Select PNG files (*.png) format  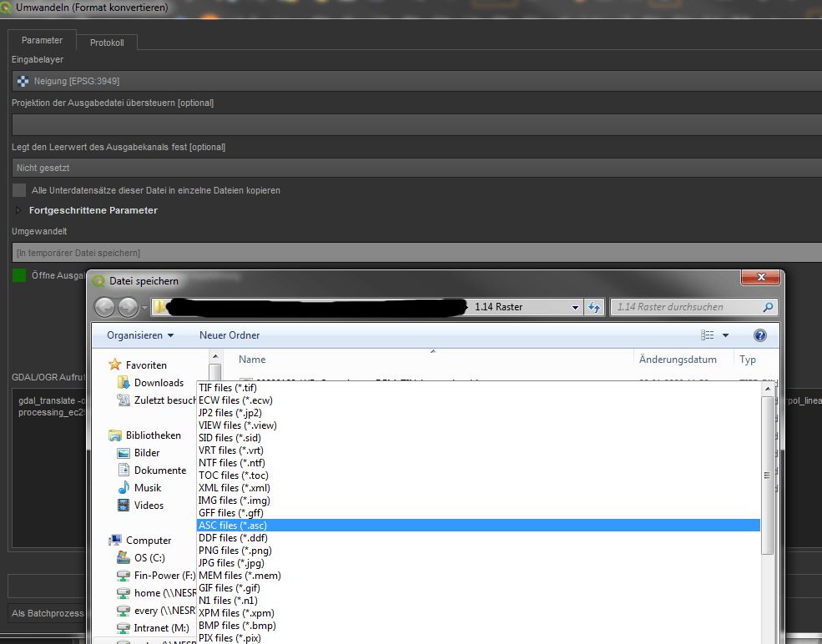pyautogui.click(x=479, y=551)
